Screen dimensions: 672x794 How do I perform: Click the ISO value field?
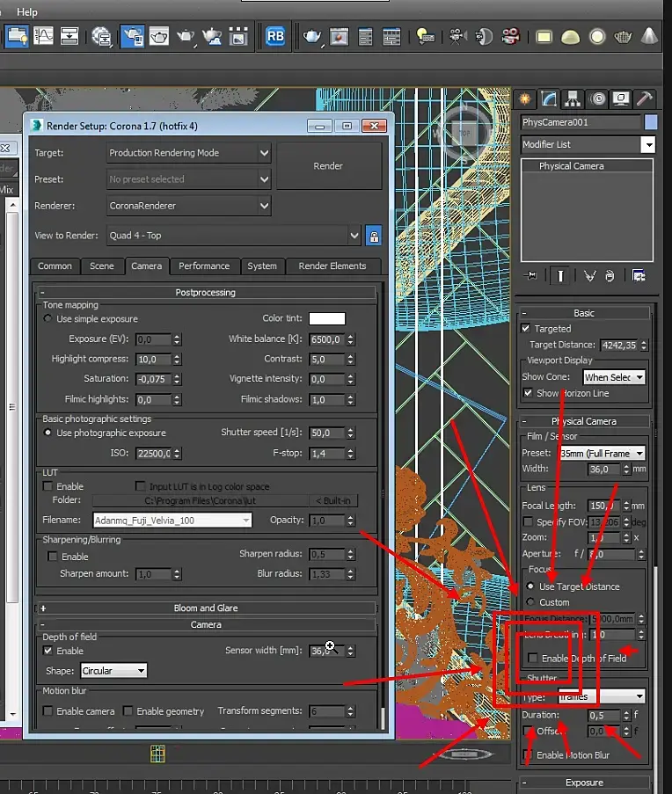point(154,453)
